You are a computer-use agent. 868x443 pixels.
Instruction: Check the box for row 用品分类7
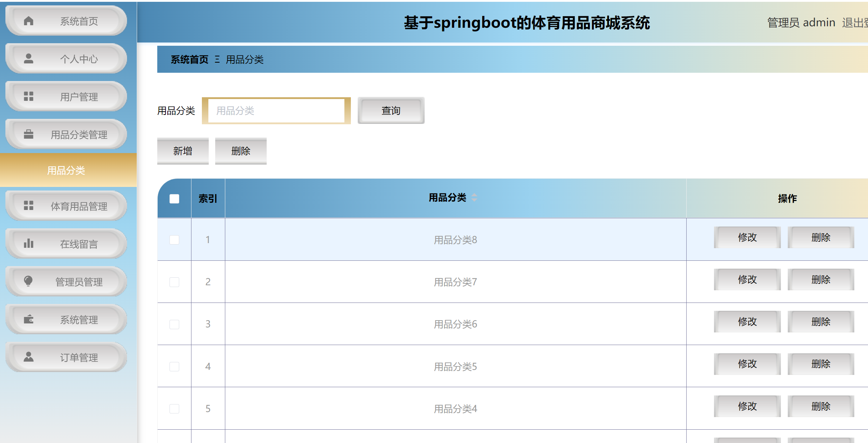coord(174,282)
